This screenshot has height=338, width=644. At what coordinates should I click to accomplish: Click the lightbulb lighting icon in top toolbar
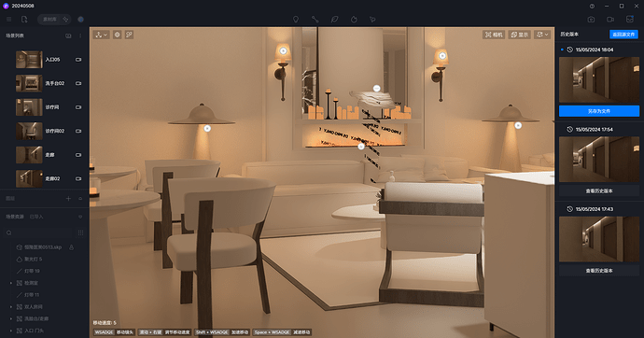click(296, 20)
